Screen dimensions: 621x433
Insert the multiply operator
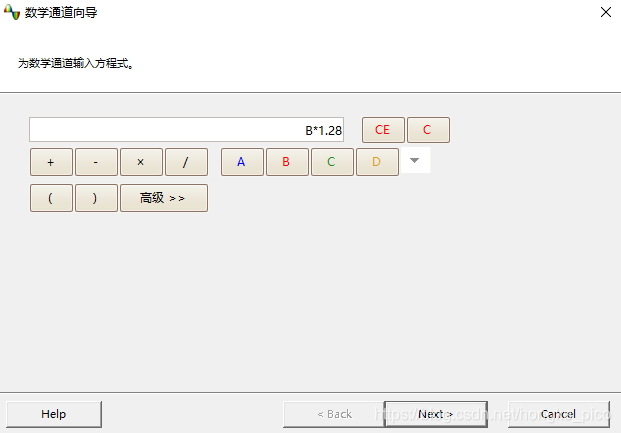click(x=141, y=162)
